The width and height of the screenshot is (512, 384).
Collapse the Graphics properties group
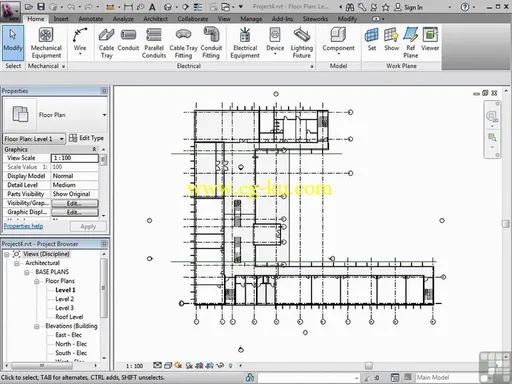94,149
